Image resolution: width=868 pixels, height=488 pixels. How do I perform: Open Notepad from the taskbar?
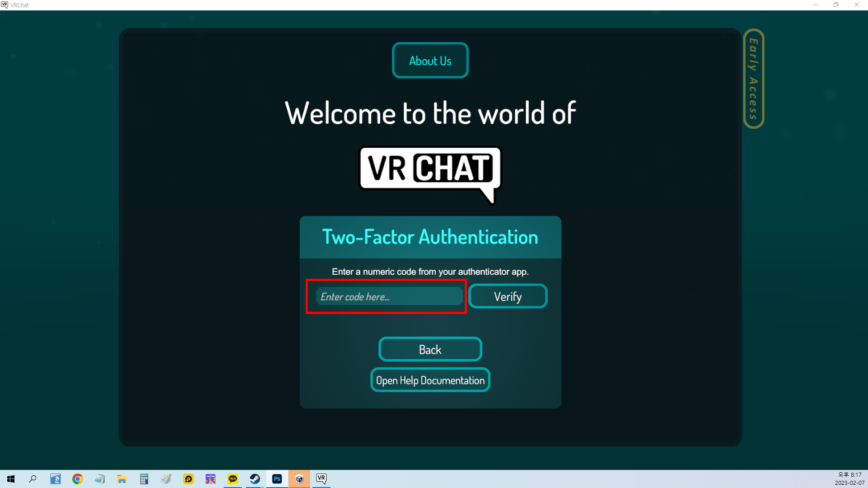99,479
